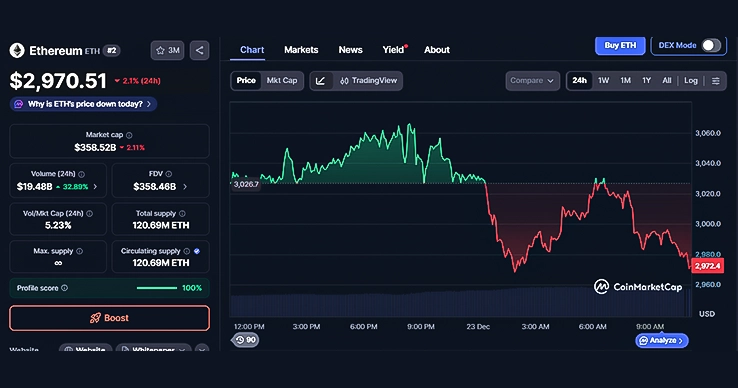Select 1Y time range
Image resolution: width=738 pixels, height=388 pixels.
(x=647, y=81)
